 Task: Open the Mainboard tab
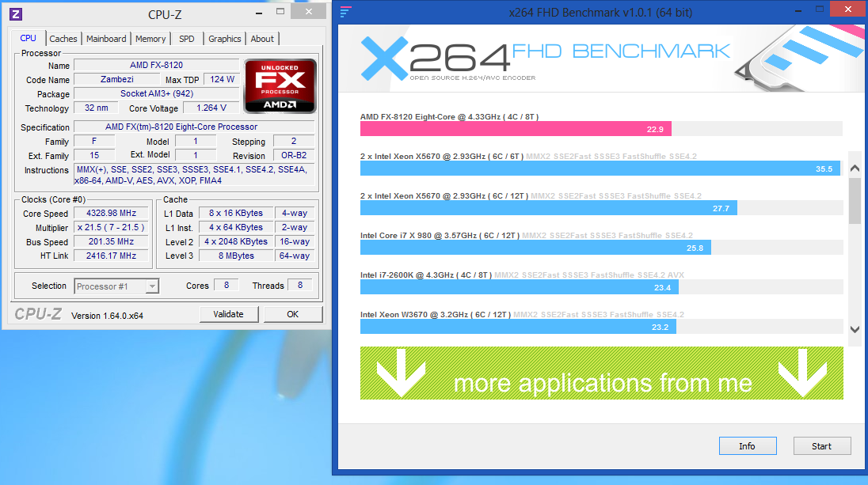106,39
